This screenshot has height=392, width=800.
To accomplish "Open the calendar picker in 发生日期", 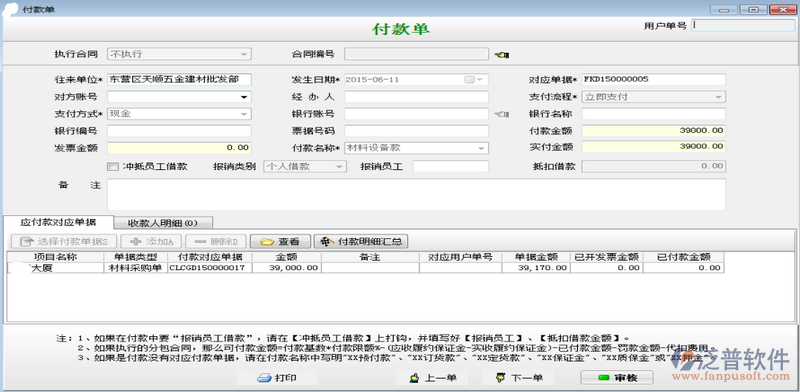I will click(x=469, y=80).
